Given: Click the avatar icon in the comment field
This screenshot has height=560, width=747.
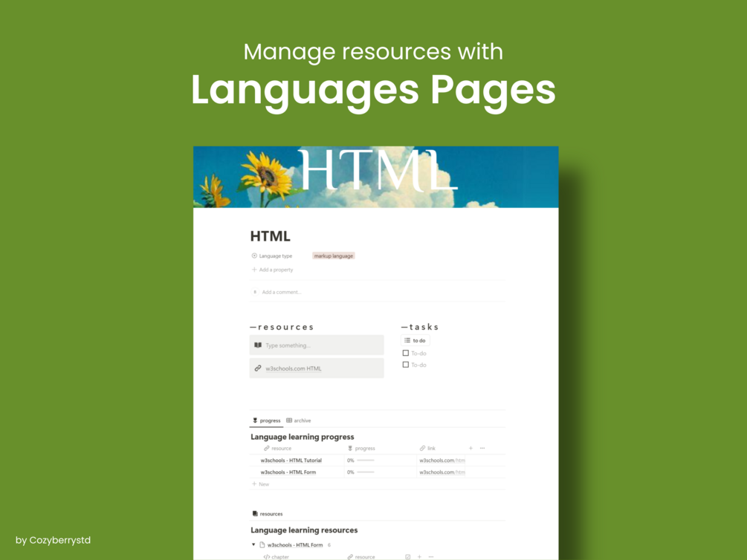Looking at the screenshot, I should click(x=255, y=292).
